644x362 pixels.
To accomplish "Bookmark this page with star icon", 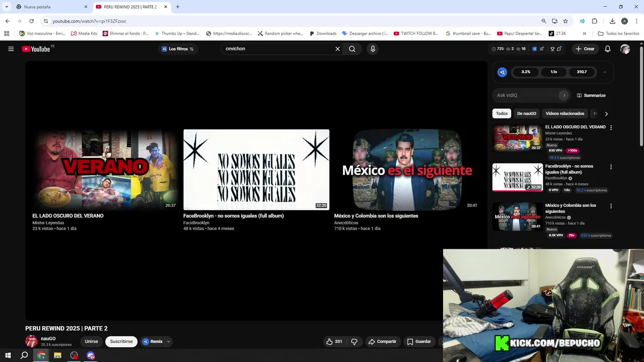I will pyautogui.click(x=566, y=21).
